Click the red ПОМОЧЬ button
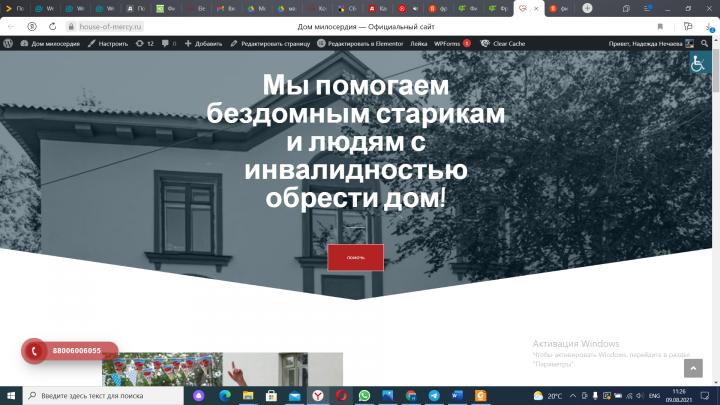This screenshot has width=720, height=405. click(355, 258)
